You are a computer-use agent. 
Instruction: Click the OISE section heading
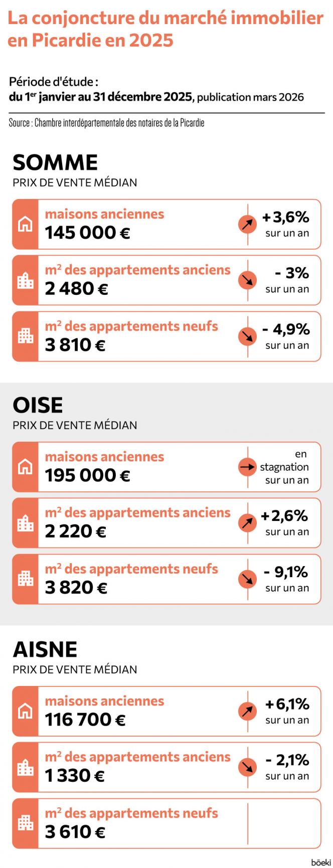pyautogui.click(x=38, y=405)
